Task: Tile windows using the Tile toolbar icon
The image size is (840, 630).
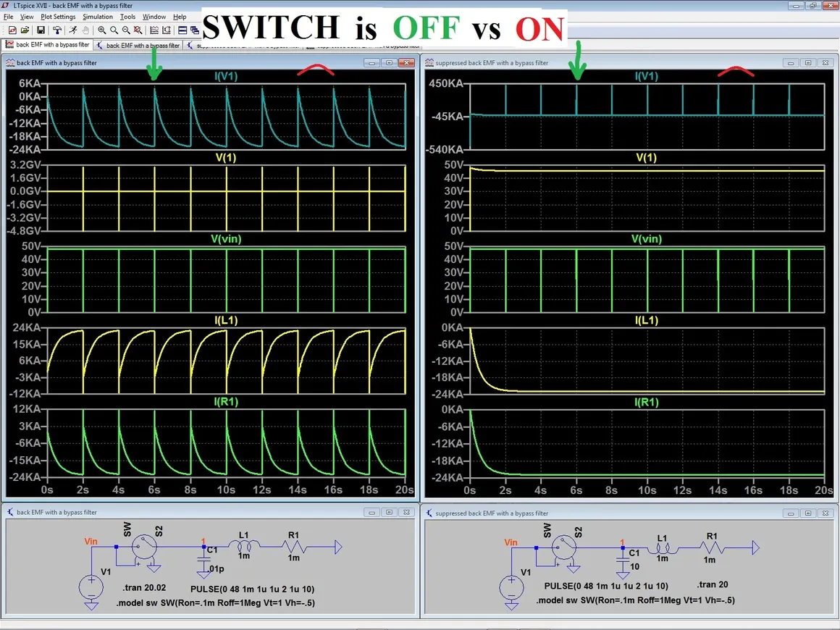Action: pos(182,30)
